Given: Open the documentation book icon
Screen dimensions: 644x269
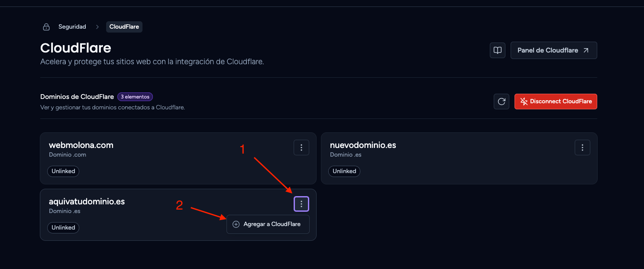Looking at the screenshot, I should (498, 50).
